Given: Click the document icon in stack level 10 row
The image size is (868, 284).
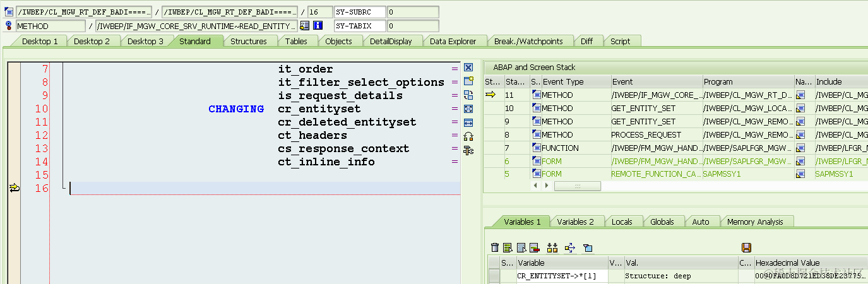Looking at the screenshot, I should [x=537, y=108].
